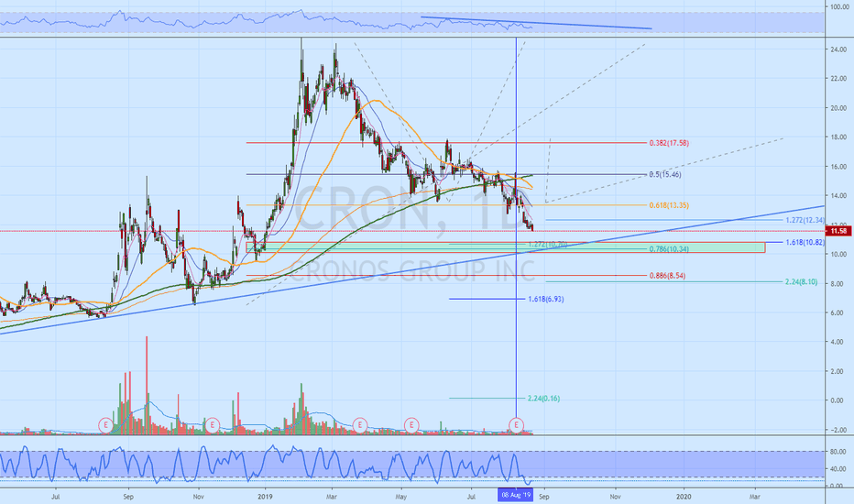Click the 2.24(8.10) extension label
The width and height of the screenshot is (854, 504).
[x=801, y=282]
